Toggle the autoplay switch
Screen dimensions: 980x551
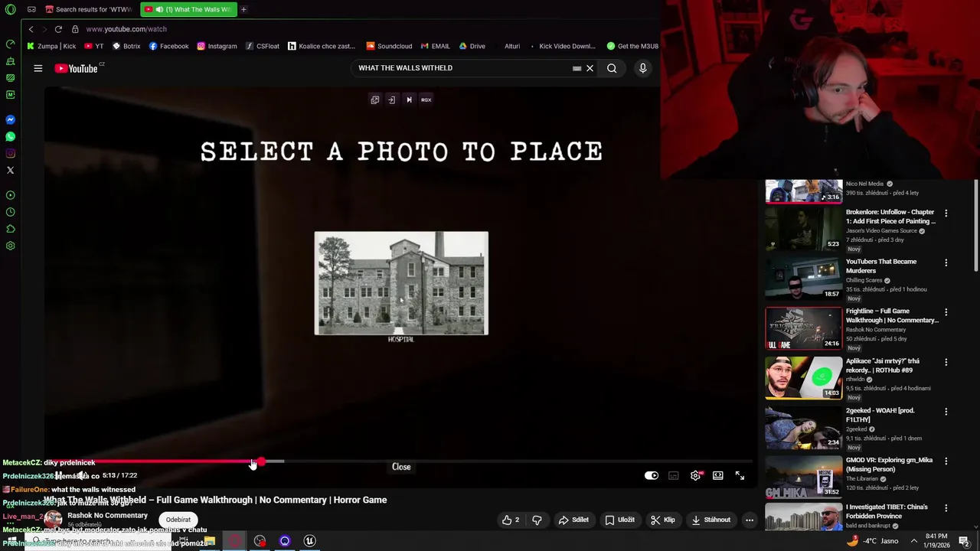tap(651, 475)
